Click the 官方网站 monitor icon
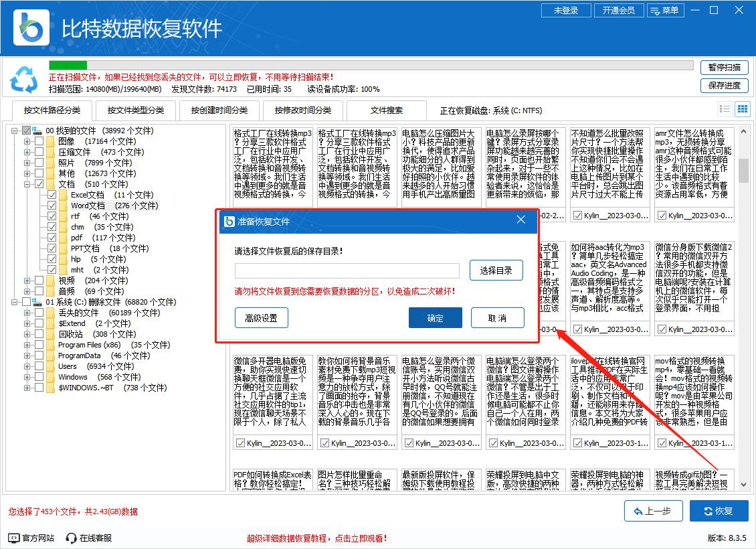Screen dimensions: 756x549 point(13,538)
